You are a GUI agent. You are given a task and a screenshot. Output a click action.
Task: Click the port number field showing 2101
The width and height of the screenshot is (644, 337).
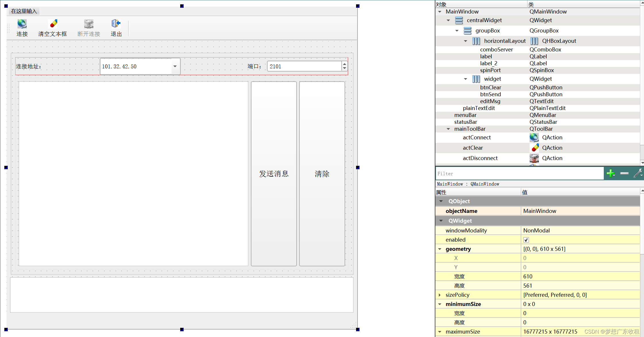pos(304,66)
